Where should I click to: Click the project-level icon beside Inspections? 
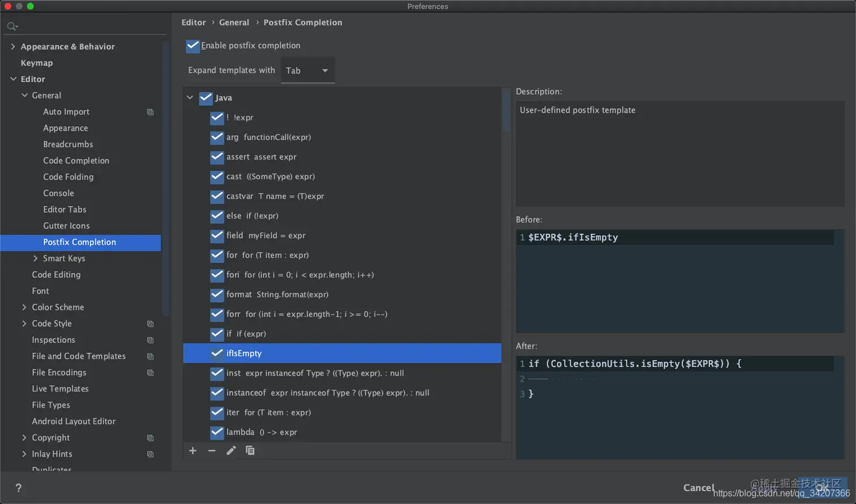(150, 340)
